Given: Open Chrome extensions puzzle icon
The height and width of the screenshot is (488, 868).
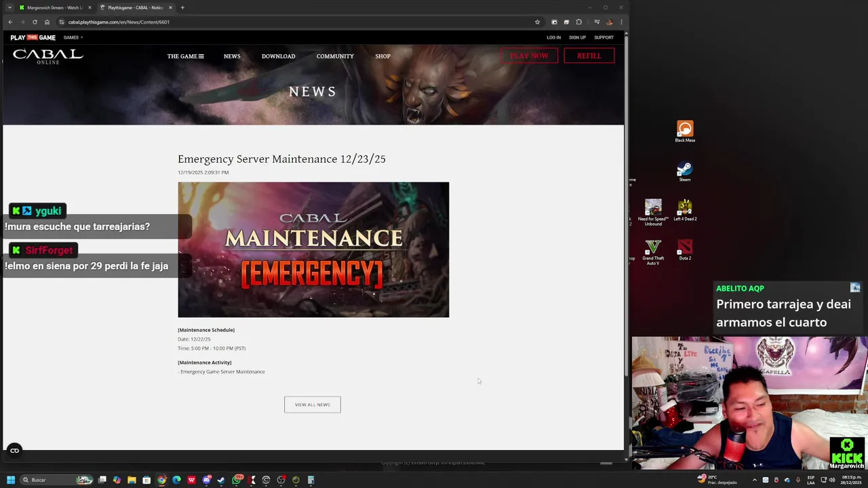Looking at the screenshot, I should pyautogui.click(x=578, y=22).
